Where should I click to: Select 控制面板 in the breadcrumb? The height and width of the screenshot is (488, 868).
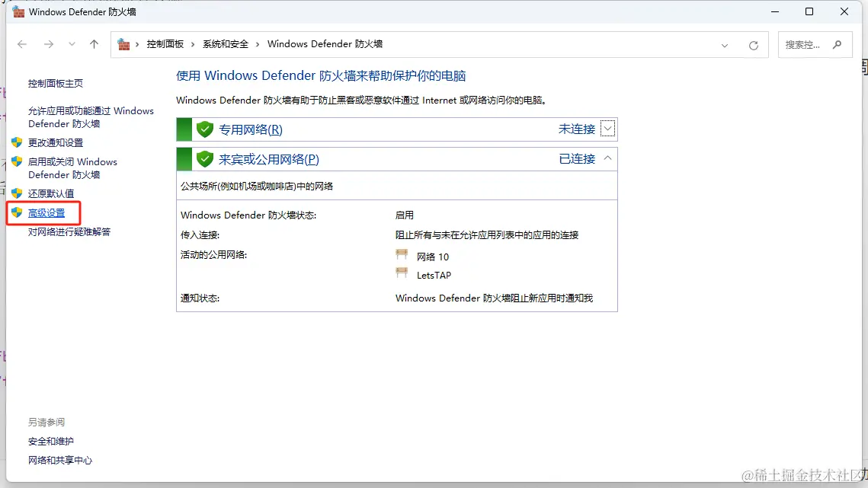point(165,44)
